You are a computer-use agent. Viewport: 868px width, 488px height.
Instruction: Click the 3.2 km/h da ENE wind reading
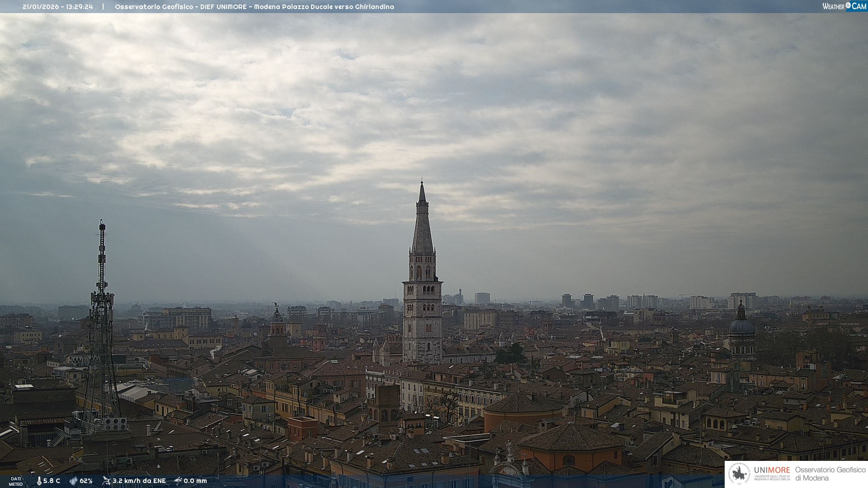tap(139, 481)
